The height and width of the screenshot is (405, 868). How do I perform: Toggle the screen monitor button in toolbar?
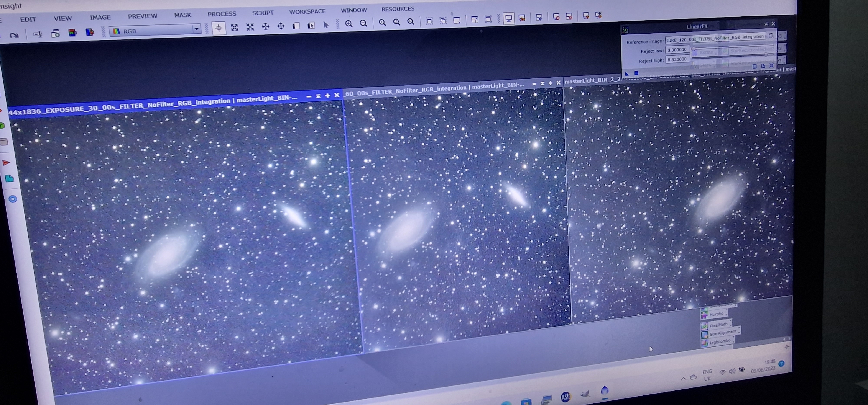(x=508, y=18)
